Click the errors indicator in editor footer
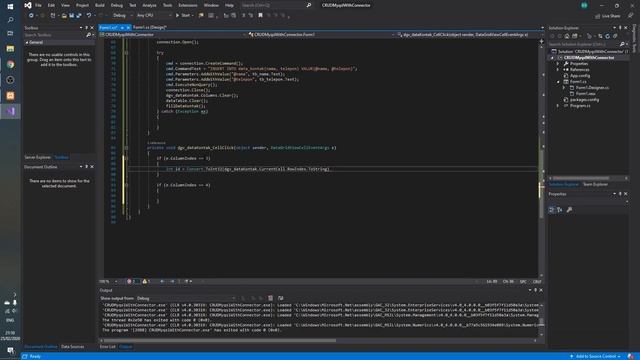 (132, 282)
